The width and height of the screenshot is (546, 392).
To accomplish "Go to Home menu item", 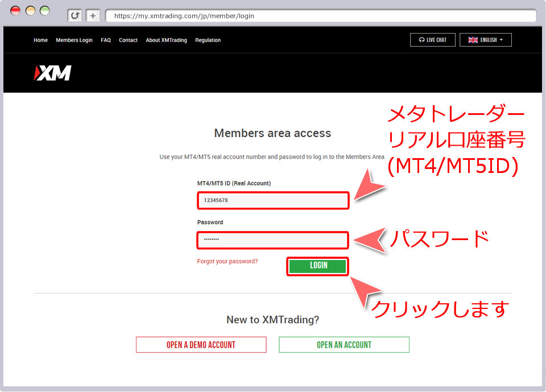I will coord(40,40).
